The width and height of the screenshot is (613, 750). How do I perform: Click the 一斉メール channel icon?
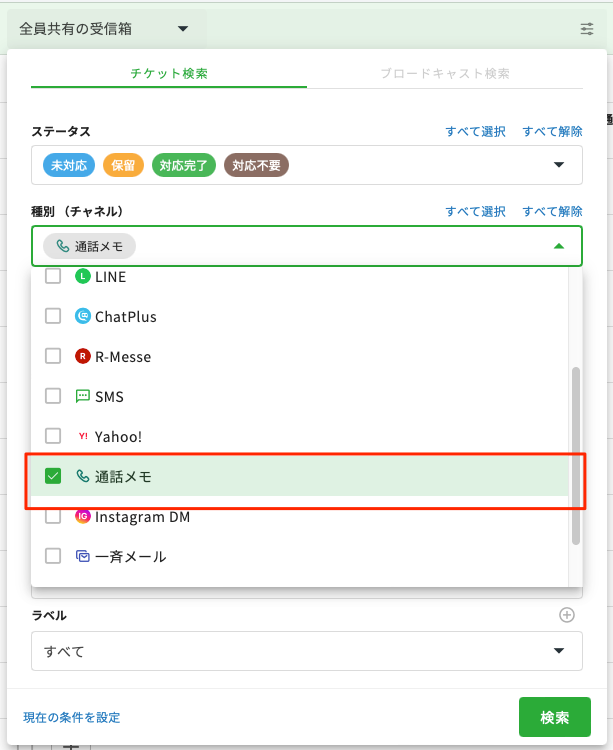(x=83, y=556)
